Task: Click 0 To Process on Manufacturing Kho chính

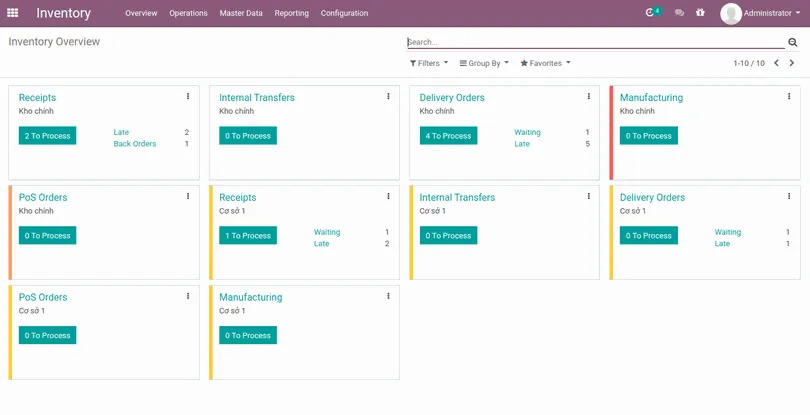Action: click(x=649, y=136)
